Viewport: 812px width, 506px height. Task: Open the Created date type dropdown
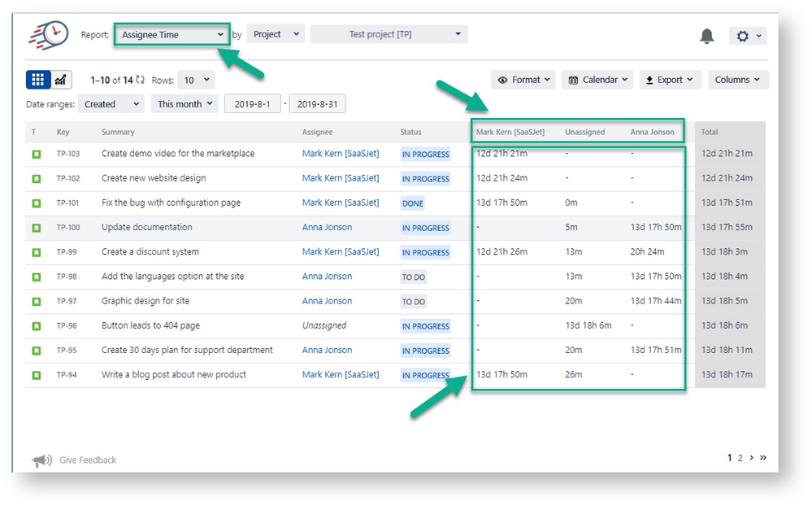tap(111, 103)
